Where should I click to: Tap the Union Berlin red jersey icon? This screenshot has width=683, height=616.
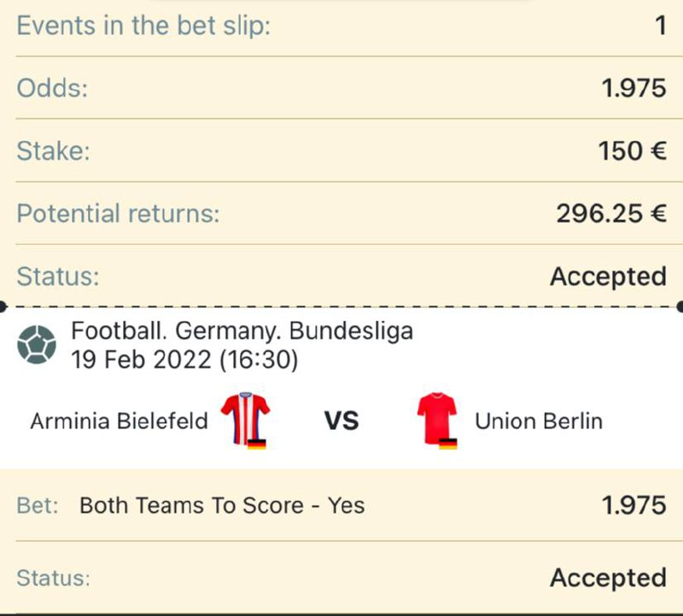(x=437, y=419)
